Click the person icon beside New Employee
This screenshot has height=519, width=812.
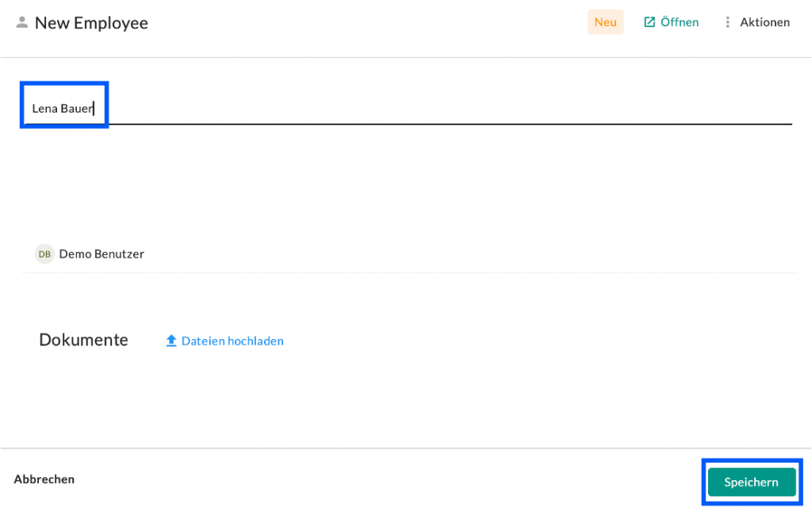click(x=22, y=23)
